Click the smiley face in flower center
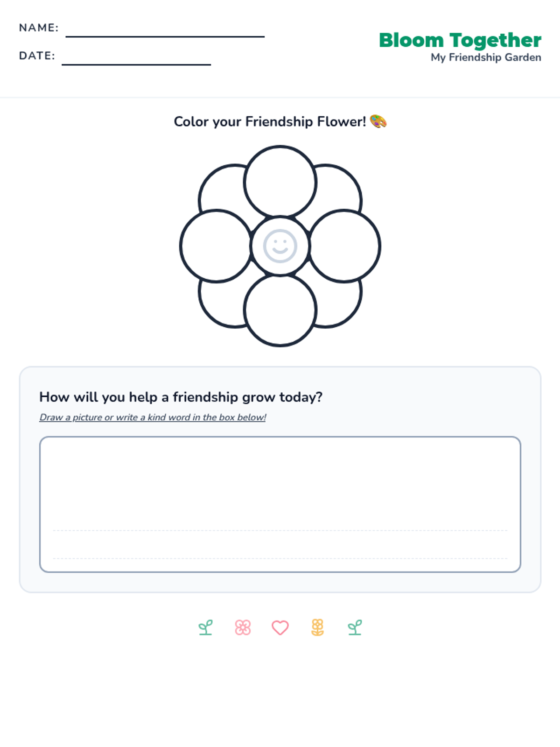This screenshot has height=747, width=560. [280, 246]
